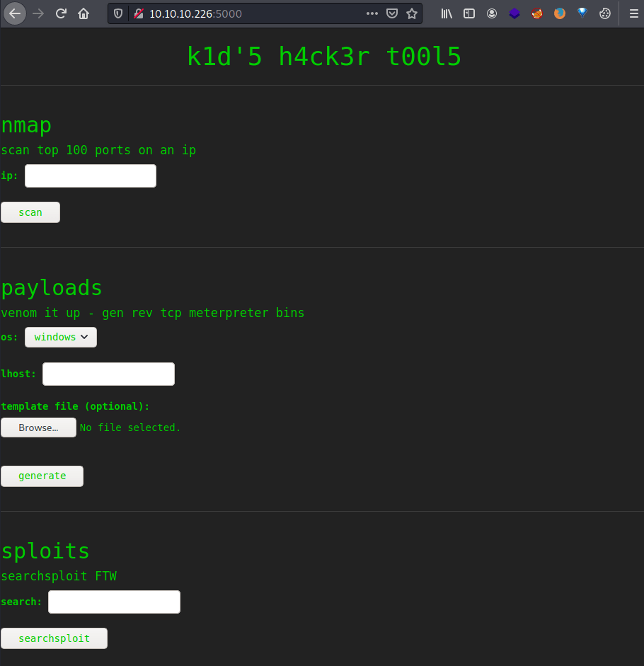Viewport: 644px width, 666px height.
Task: Save page to Pocket
Action: click(392, 13)
